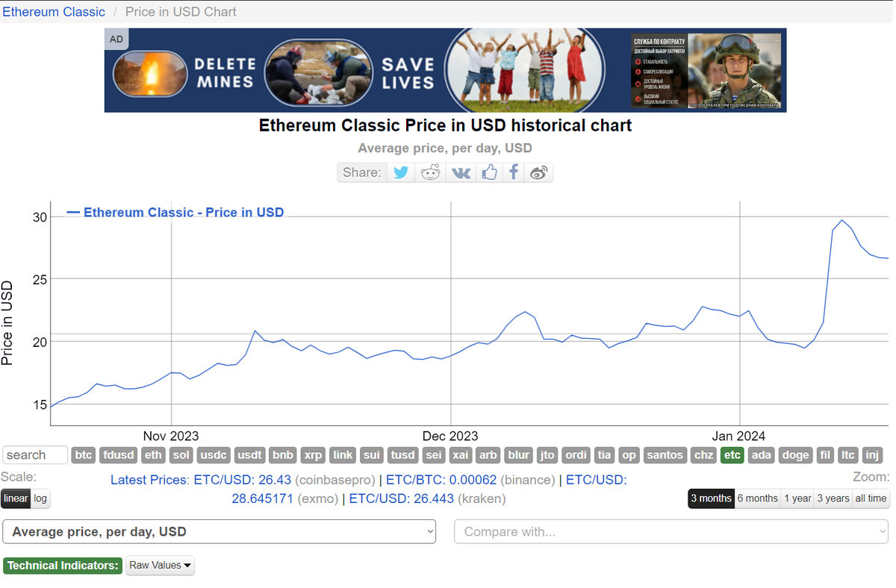This screenshot has height=588, width=896.
Task: Share chart via Facebook icon
Action: [x=514, y=172]
